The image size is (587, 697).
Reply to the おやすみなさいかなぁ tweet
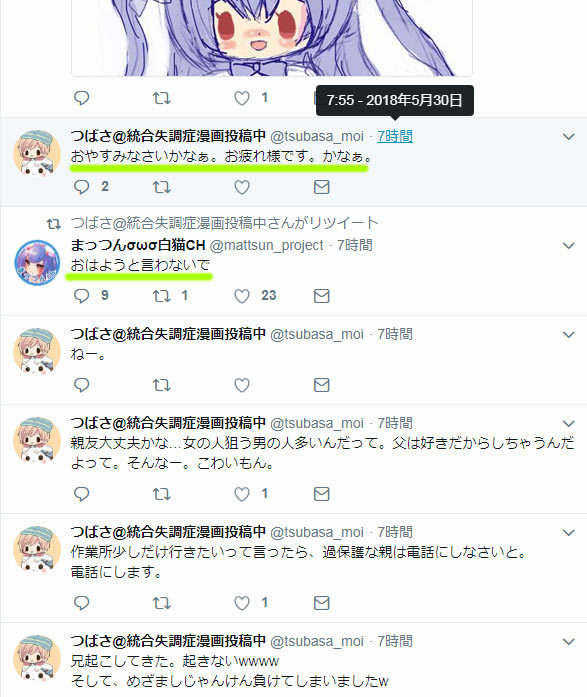click(x=82, y=187)
